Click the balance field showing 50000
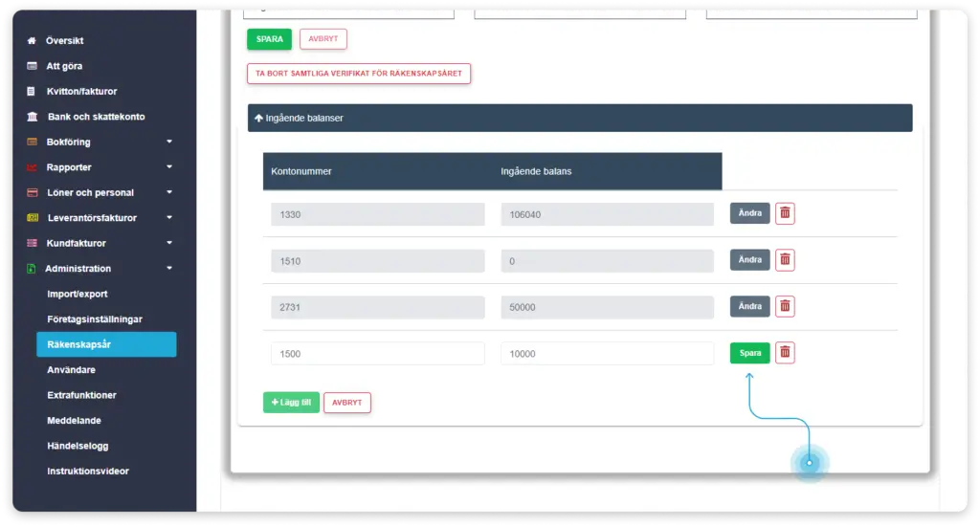The width and height of the screenshot is (980, 527). pyautogui.click(x=607, y=307)
